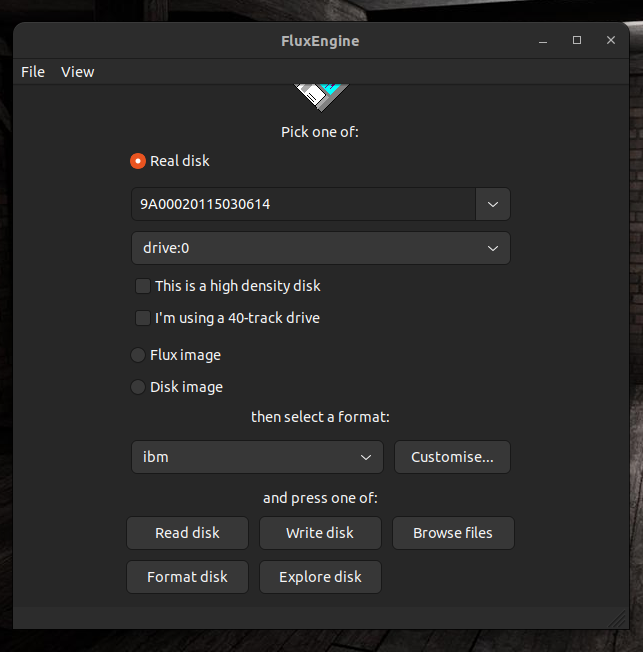Click the Format disk button
Image resolution: width=643 pixels, height=652 pixels.
click(x=187, y=577)
